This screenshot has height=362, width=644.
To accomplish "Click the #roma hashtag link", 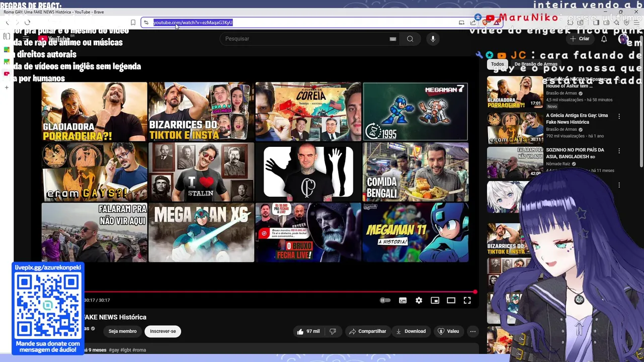I will click(x=139, y=350).
